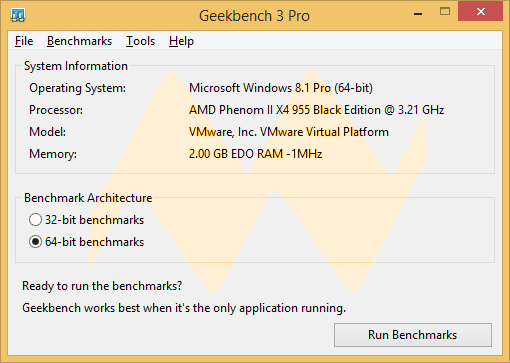The image size is (510, 363).
Task: Click the 'AMD Phenom II X4 955 Black Edition' text
Action: [285, 110]
